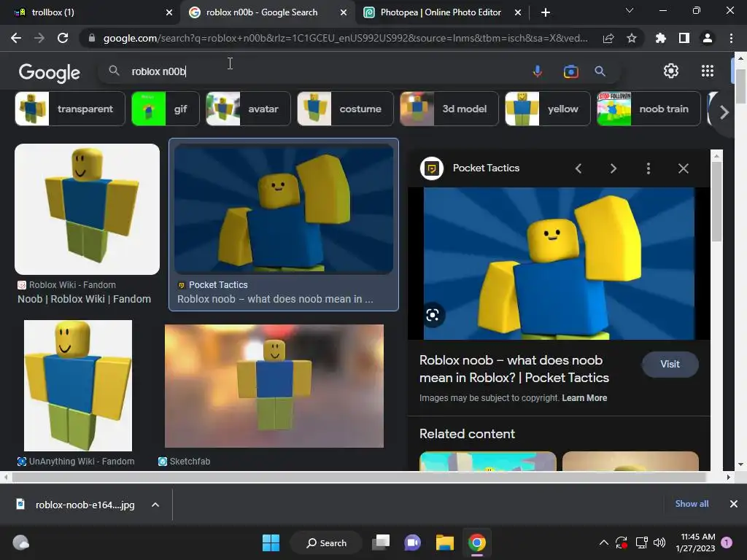Filter results by 3d model
Viewport: 747px width, 560px height.
pos(449,109)
